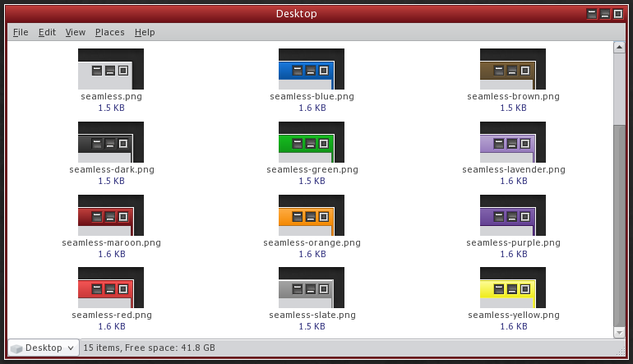The image size is (633, 364).
Task: Expand the Desktop location dropdown
Action: point(44,348)
